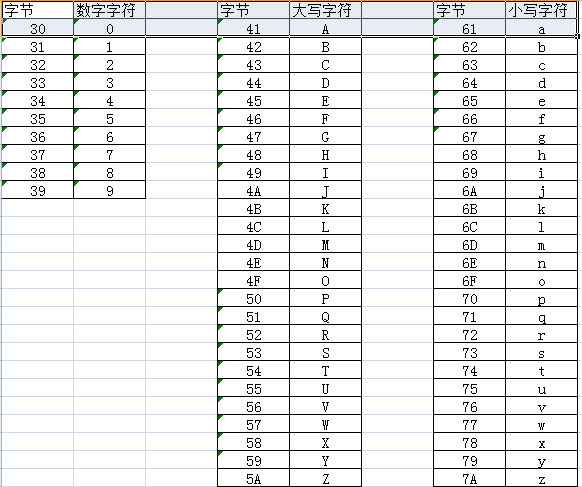Click the cell containing byte 39
582x487 pixels.
click(37, 190)
